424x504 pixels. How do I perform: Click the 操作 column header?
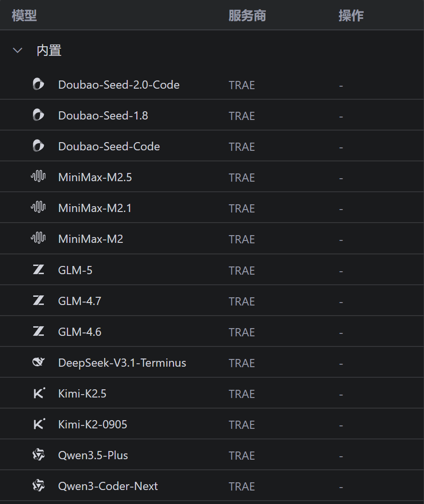click(351, 15)
